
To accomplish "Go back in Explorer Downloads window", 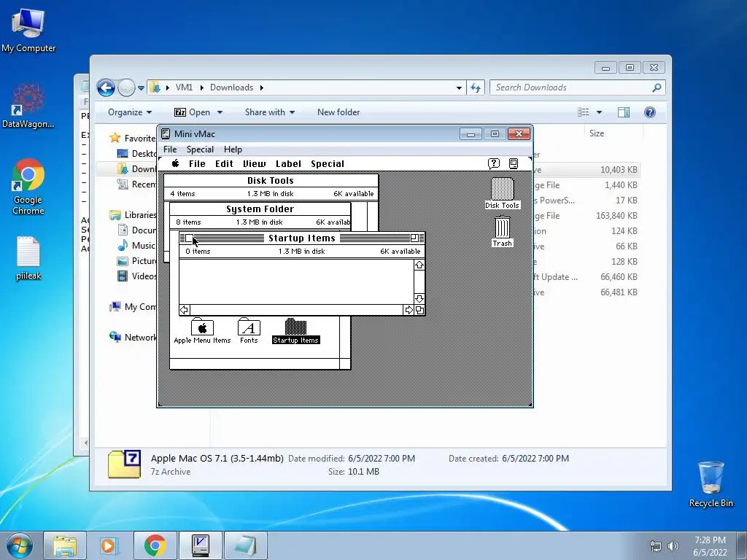I will (x=106, y=87).
